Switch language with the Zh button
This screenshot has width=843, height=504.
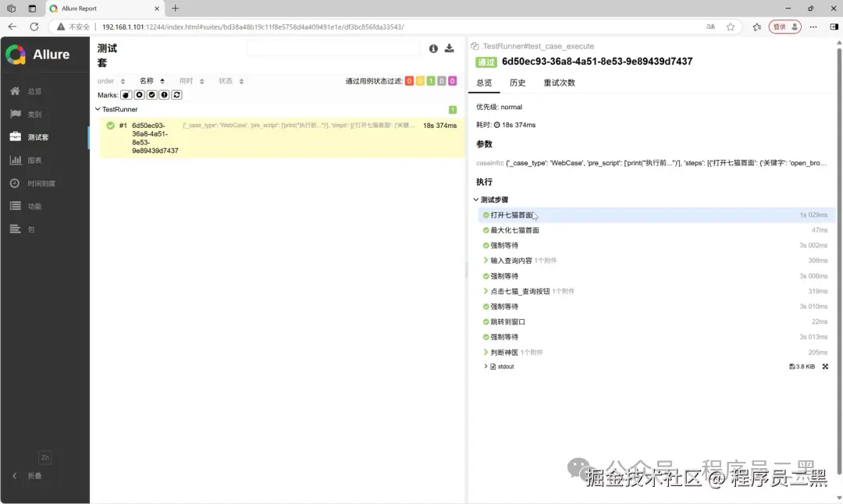click(45, 458)
